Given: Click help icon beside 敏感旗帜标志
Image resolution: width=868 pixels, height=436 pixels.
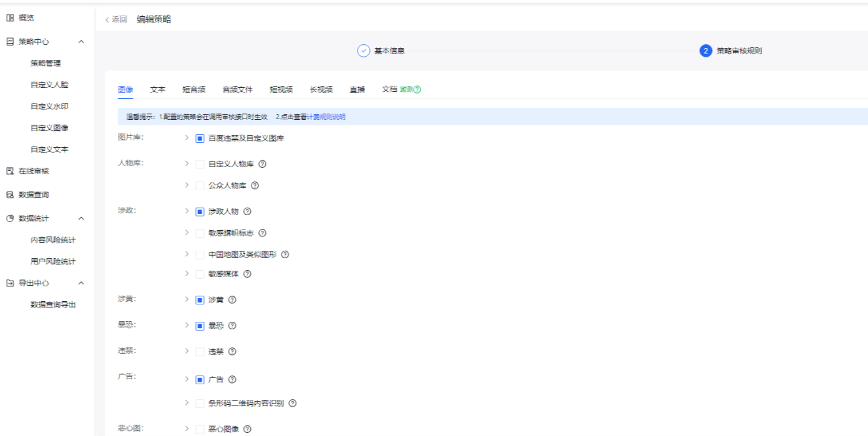Looking at the screenshot, I should 263,233.
